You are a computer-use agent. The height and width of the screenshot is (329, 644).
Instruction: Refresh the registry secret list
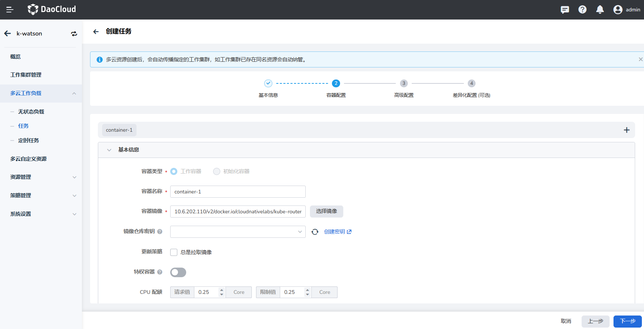pos(315,232)
